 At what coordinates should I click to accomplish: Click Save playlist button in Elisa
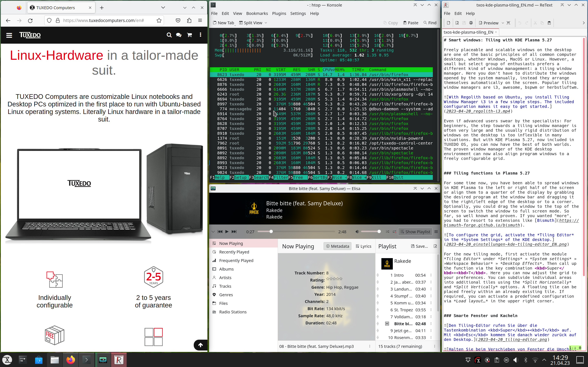(419, 246)
